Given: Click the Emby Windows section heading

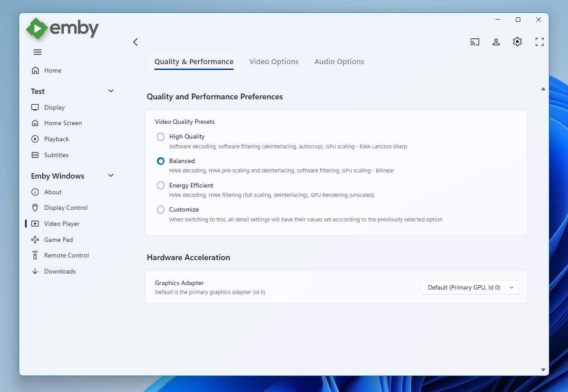Looking at the screenshot, I should point(58,176).
